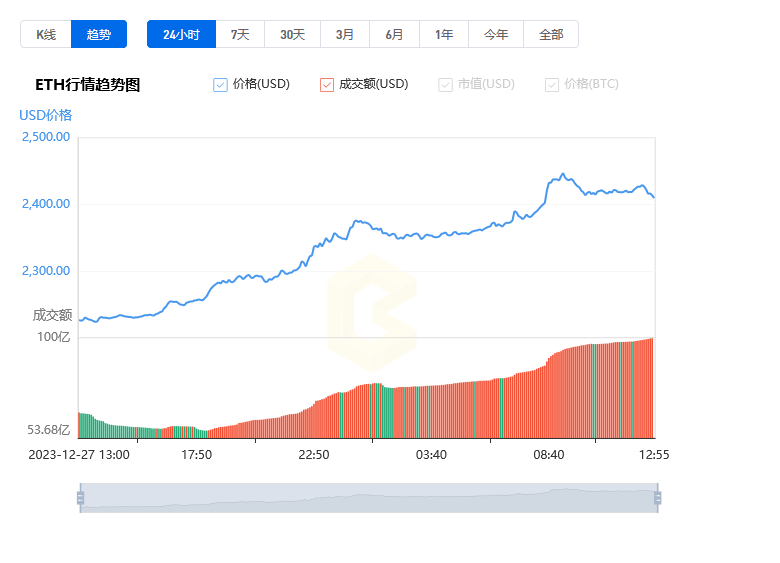Choose the 今年 time range
This screenshot has width=780, height=563.
[x=496, y=34]
